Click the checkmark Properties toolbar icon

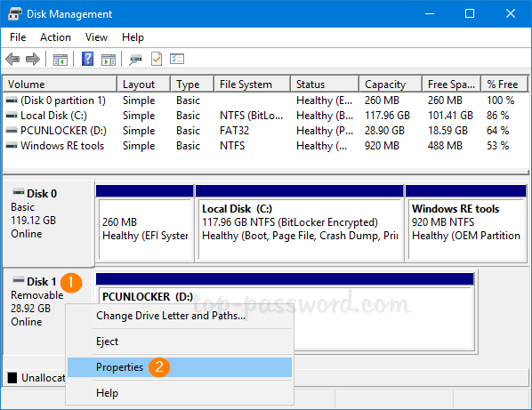(x=157, y=59)
